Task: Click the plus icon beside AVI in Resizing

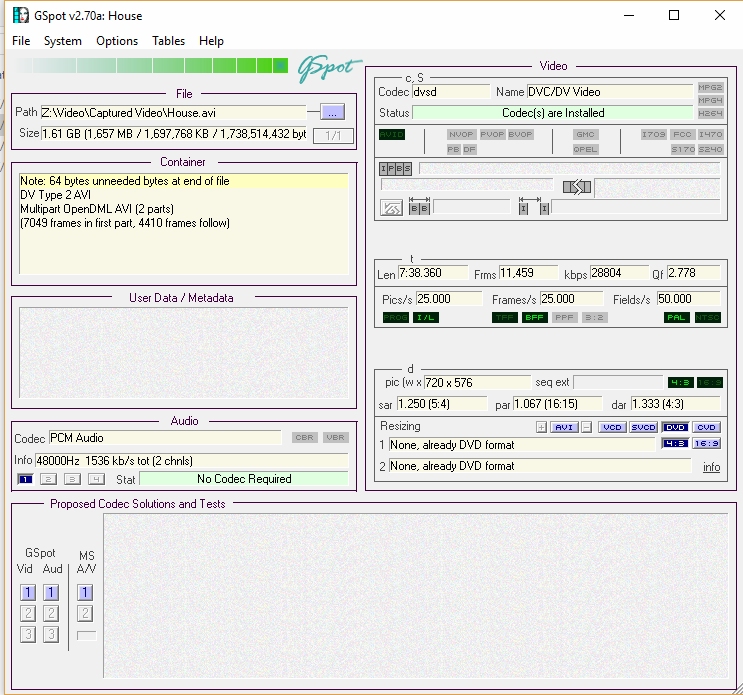Action: point(541,427)
